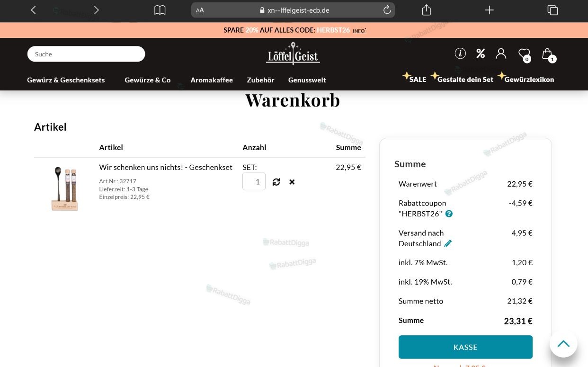Click the LöffelGeist logo
The height and width of the screenshot is (367, 588).
tap(293, 54)
